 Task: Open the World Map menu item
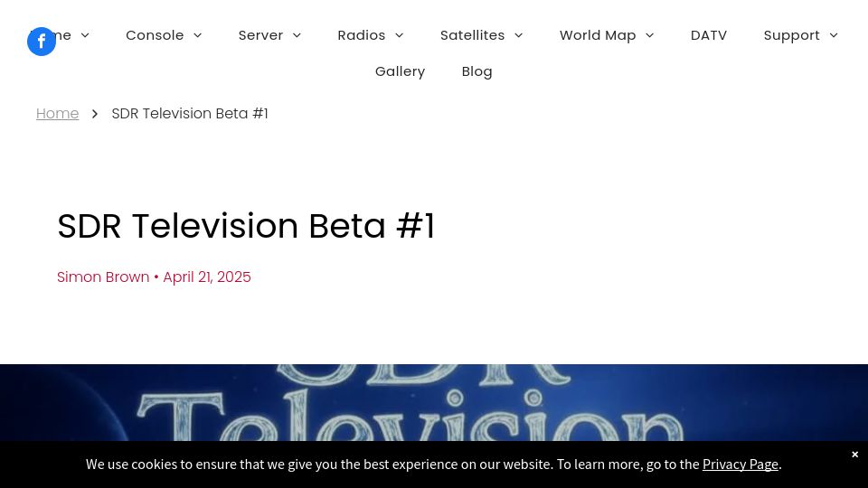(x=598, y=35)
